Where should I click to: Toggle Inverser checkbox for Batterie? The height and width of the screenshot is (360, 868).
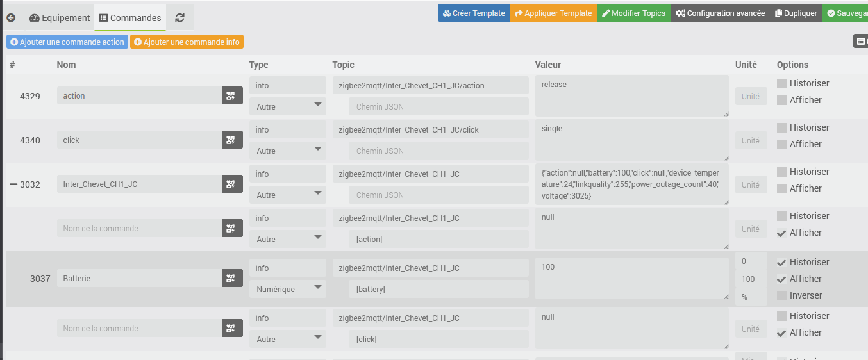(x=781, y=295)
